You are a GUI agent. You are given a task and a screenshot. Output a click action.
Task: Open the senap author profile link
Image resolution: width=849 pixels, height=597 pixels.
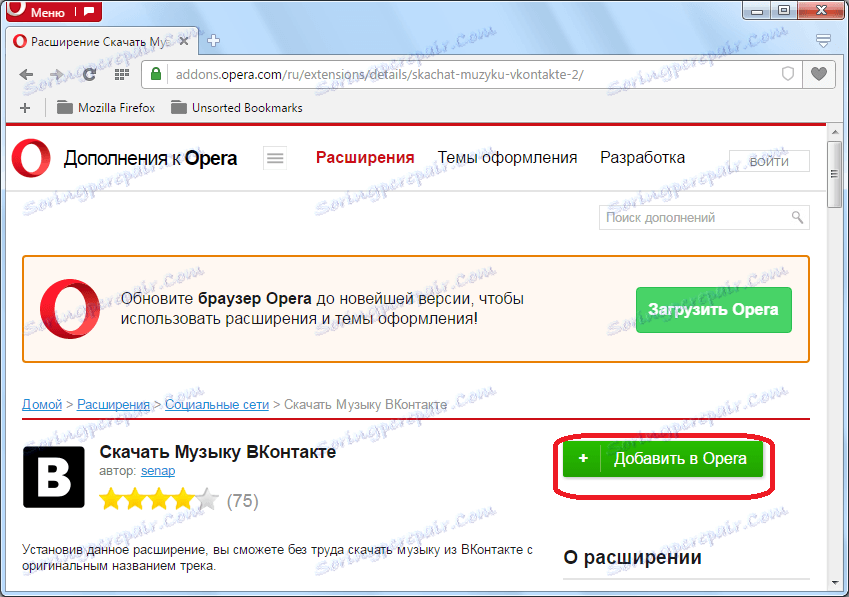point(158,470)
